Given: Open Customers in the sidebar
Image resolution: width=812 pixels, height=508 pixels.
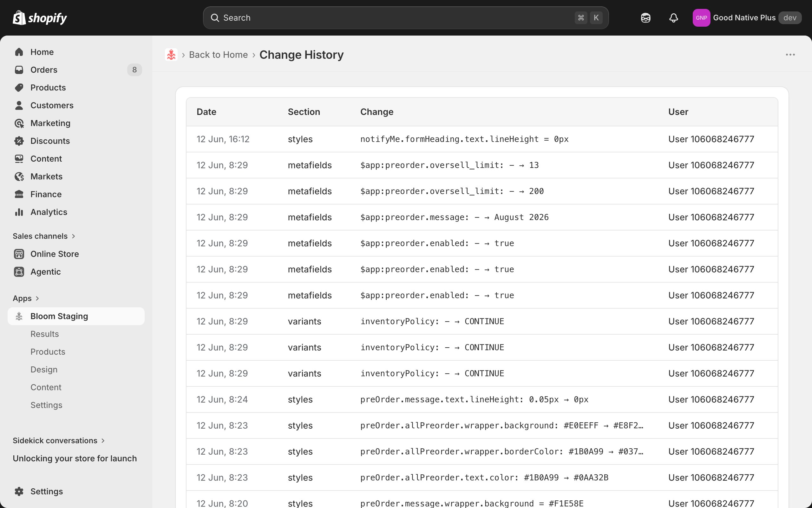Looking at the screenshot, I should click(76, 105).
